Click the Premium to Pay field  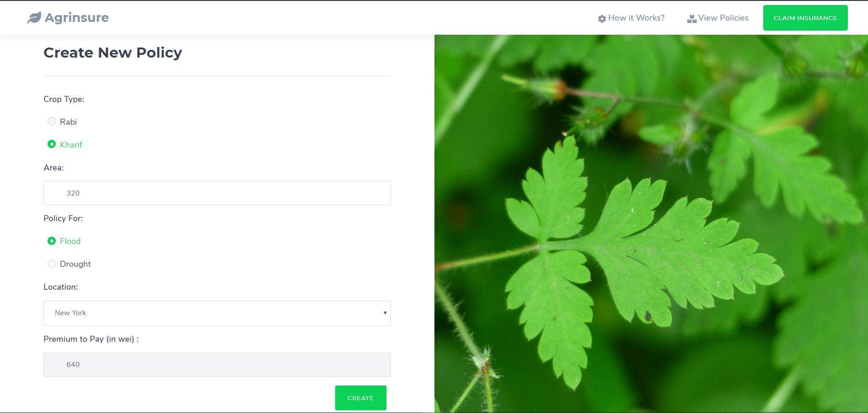[x=217, y=365]
